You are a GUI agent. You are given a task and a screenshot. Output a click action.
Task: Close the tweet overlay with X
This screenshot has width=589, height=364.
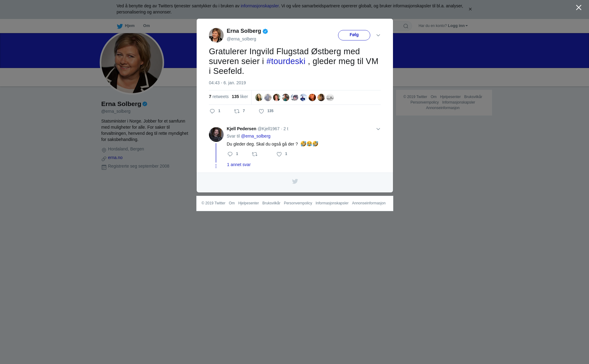point(579,8)
